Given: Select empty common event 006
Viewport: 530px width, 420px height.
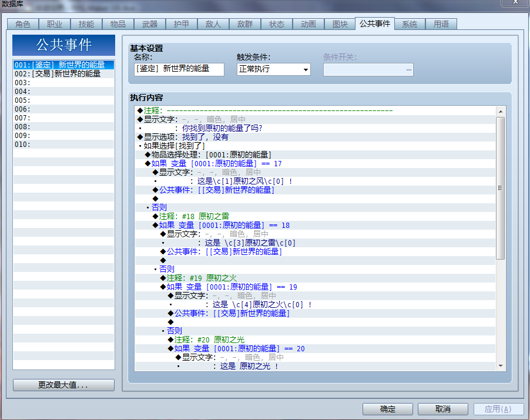Looking at the screenshot, I should click(63, 109).
